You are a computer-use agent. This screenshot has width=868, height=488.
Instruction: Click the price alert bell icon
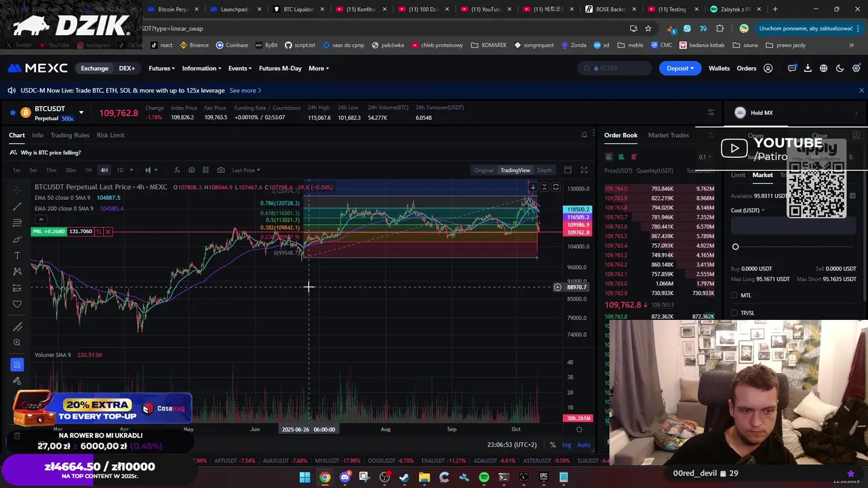(x=585, y=135)
